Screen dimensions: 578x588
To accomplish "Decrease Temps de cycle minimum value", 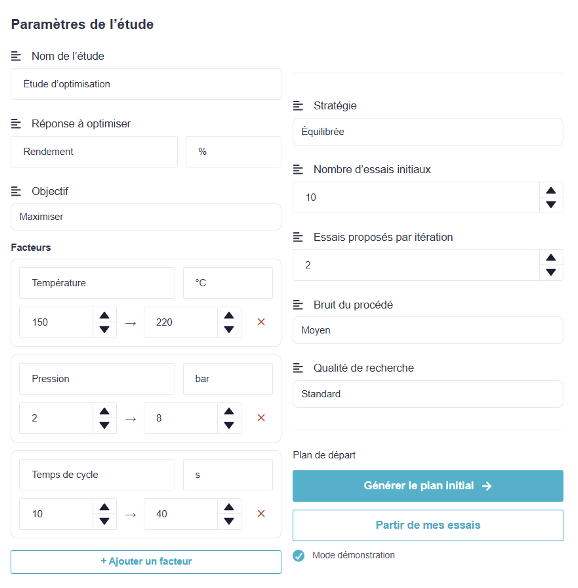I will pos(104,521).
